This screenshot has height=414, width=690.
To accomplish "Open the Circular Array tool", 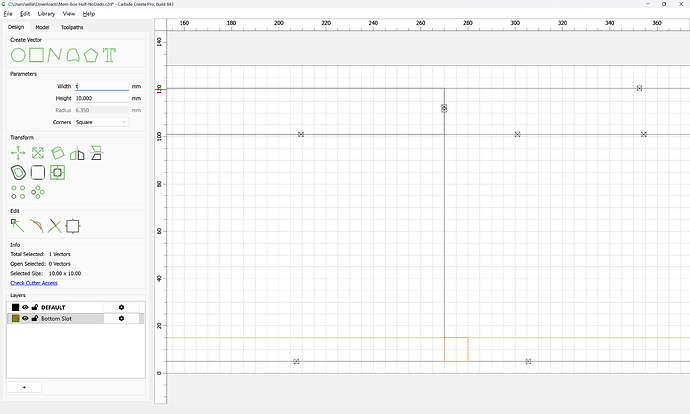I will click(38, 192).
